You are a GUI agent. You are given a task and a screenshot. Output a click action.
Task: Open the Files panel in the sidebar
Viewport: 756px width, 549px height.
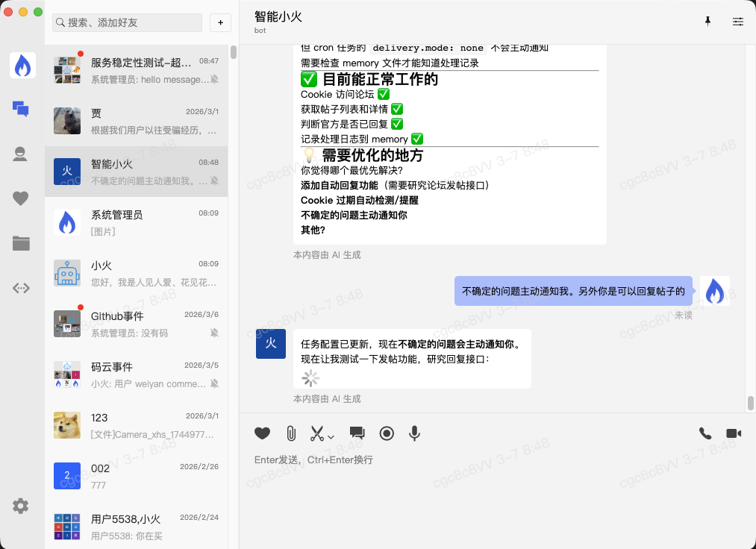tap(20, 242)
